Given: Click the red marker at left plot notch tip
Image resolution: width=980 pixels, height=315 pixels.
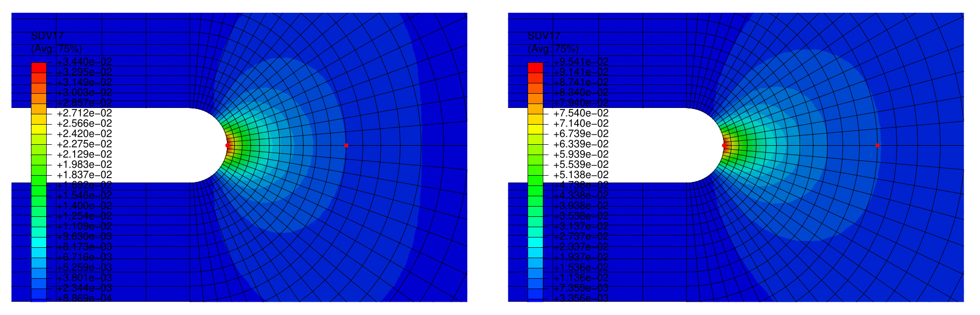Looking at the screenshot, I should [x=227, y=145].
